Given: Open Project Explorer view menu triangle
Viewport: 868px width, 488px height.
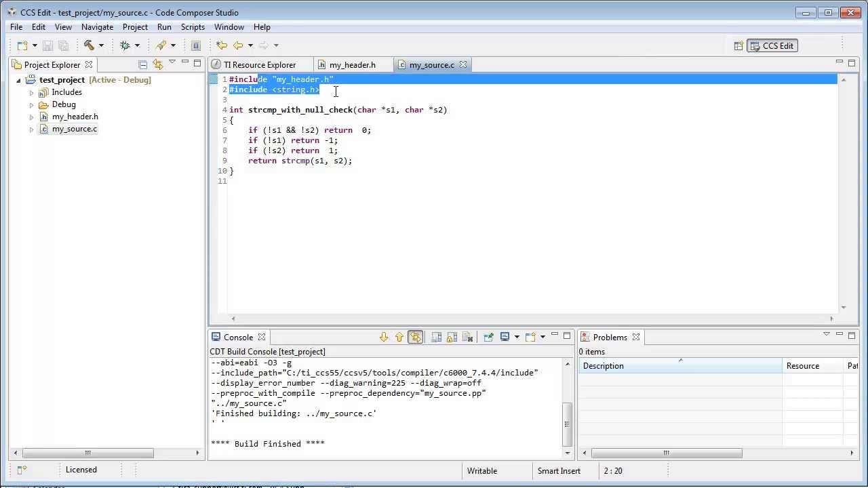Looking at the screenshot, I should click(172, 62).
